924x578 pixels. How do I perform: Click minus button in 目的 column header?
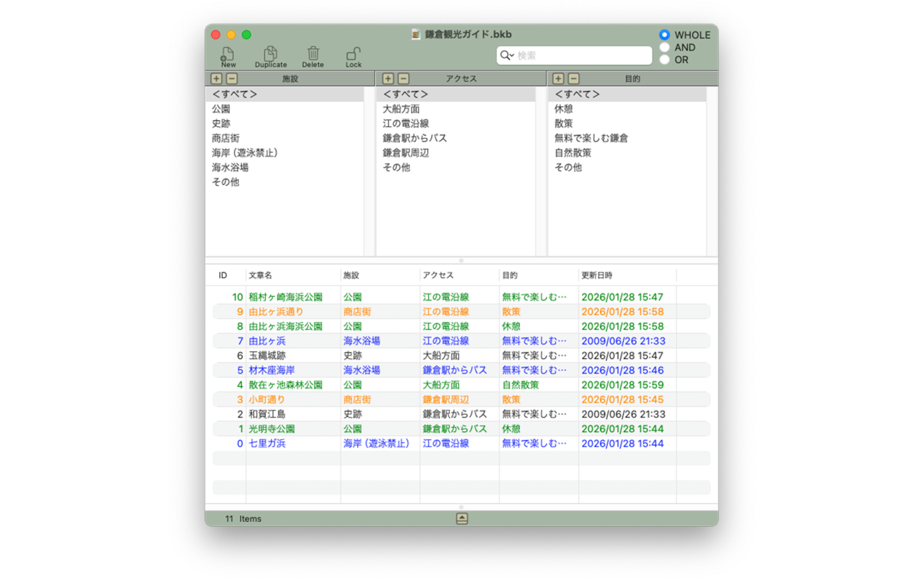click(x=573, y=79)
